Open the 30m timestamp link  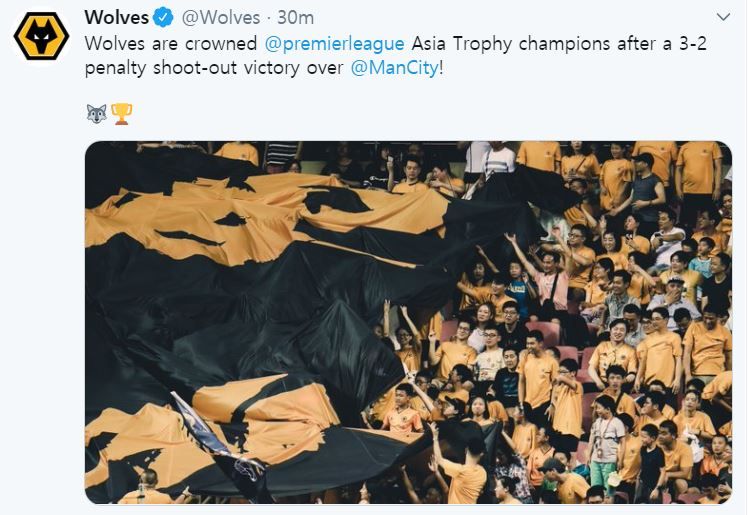tap(295, 18)
